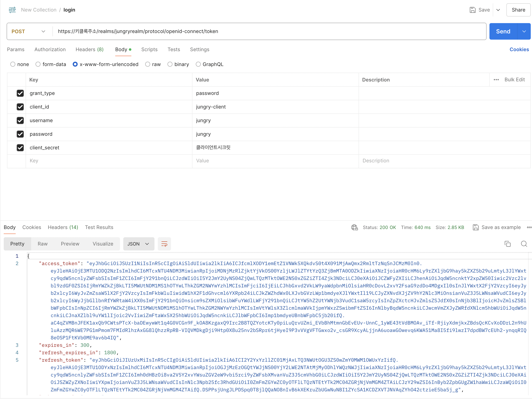The image size is (532, 399).
Task: Open the request Headers (8) tab
Action: (89, 50)
